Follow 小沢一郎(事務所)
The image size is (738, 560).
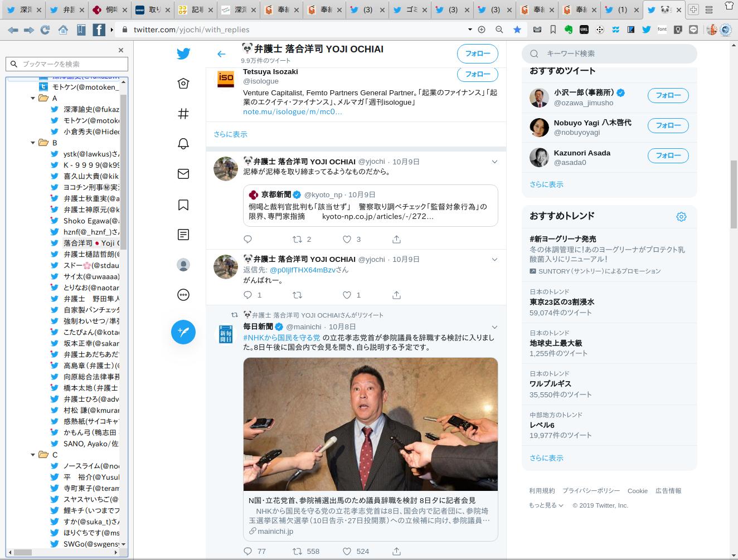click(668, 95)
